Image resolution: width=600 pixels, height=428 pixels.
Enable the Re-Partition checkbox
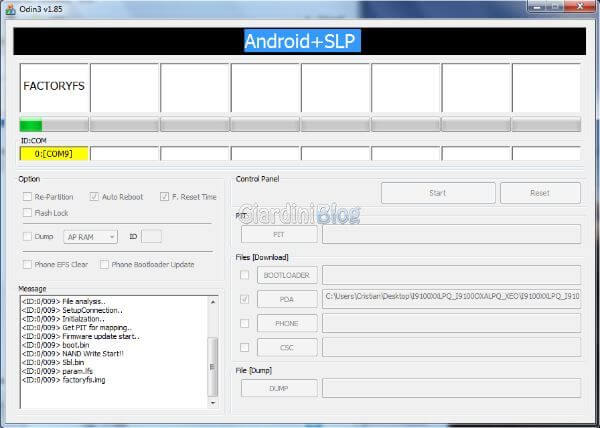pos(27,197)
